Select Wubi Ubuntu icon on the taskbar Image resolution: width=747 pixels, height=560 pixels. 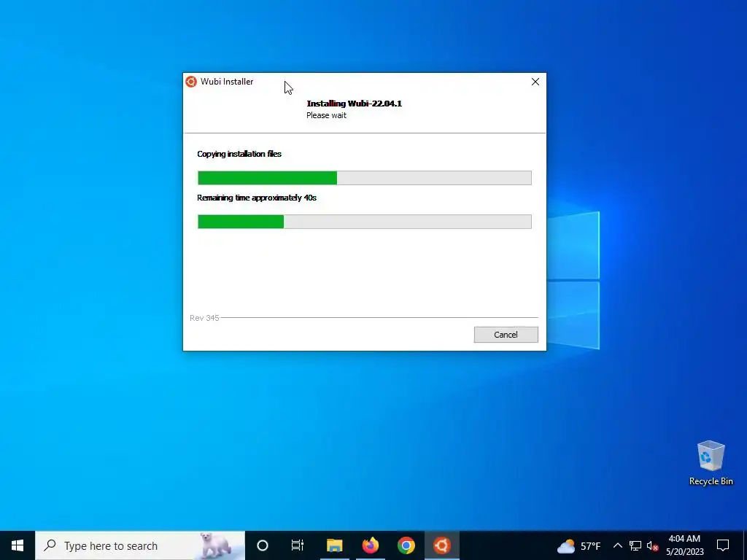[441, 545]
